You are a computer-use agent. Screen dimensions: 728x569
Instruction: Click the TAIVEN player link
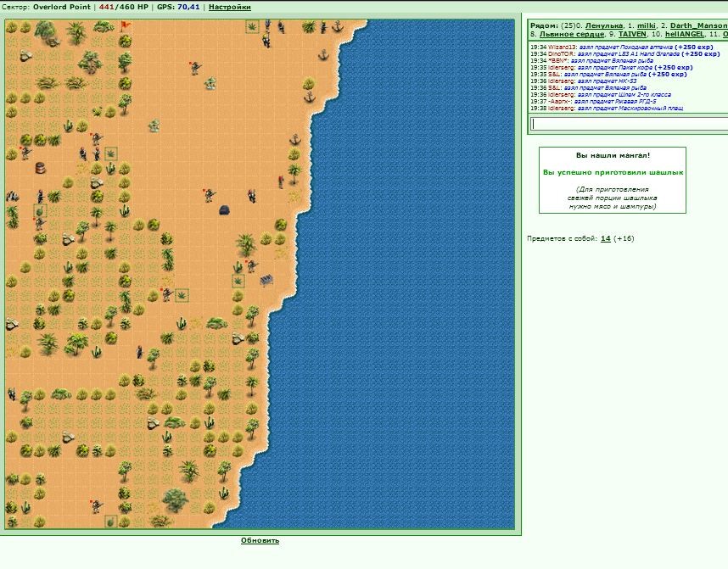(x=632, y=35)
